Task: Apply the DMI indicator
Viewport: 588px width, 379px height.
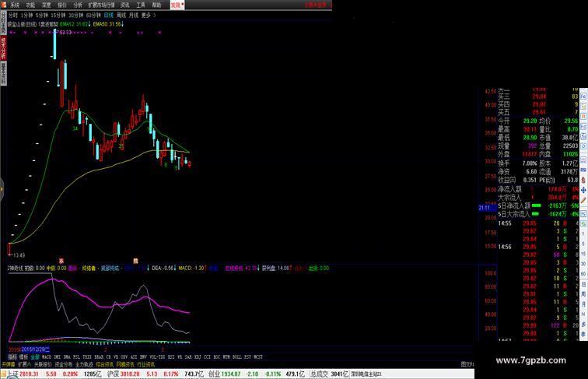Action: click(x=58, y=357)
